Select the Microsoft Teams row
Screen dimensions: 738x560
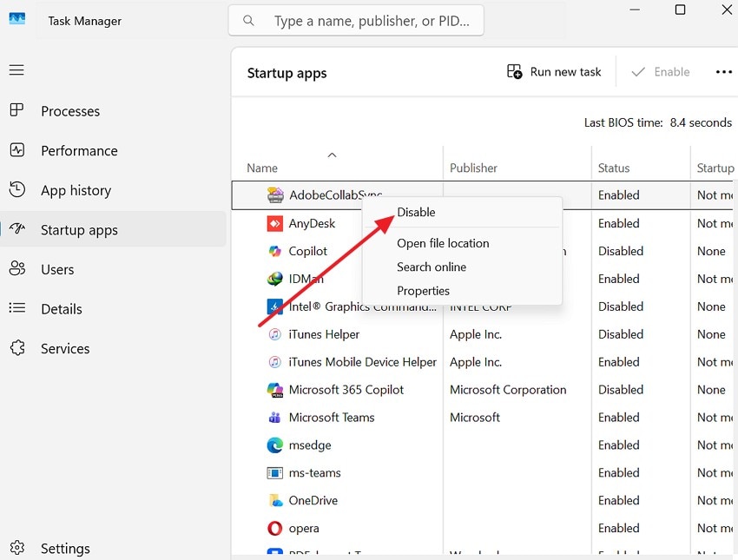332,418
